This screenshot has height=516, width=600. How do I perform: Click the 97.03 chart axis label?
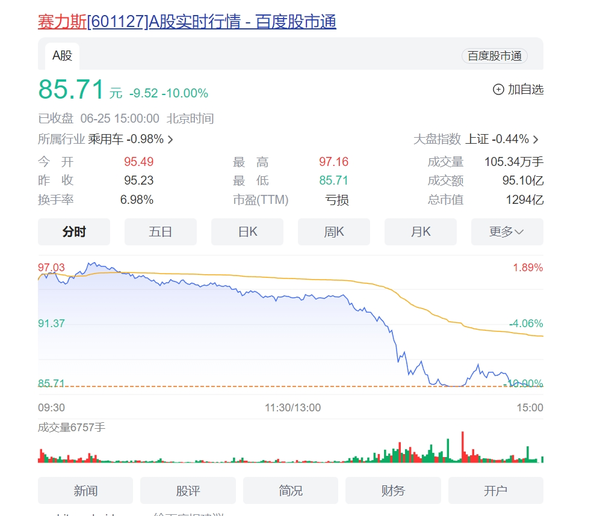pos(51,267)
